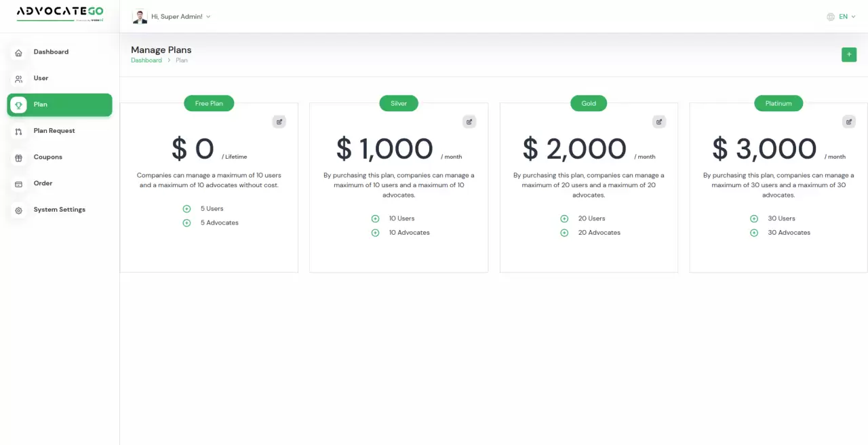Select the Plan menu item
The image size is (868, 445).
60,104
